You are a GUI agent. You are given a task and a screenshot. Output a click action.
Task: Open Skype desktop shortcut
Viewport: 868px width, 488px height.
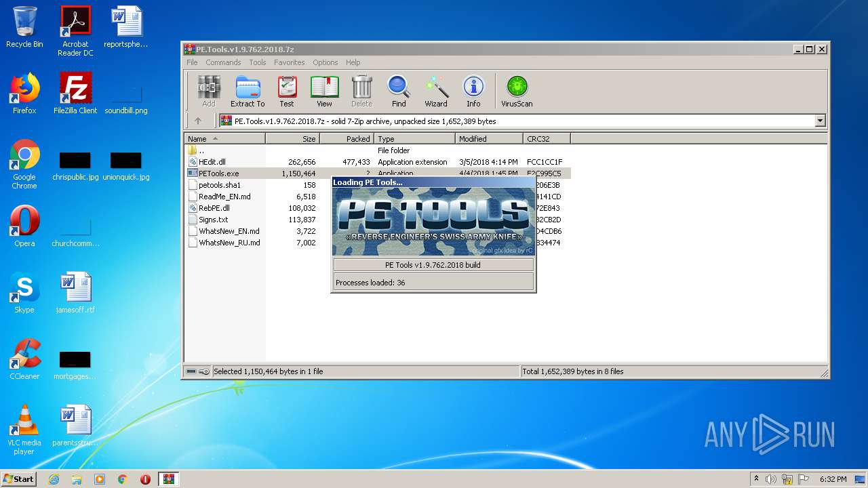24,293
